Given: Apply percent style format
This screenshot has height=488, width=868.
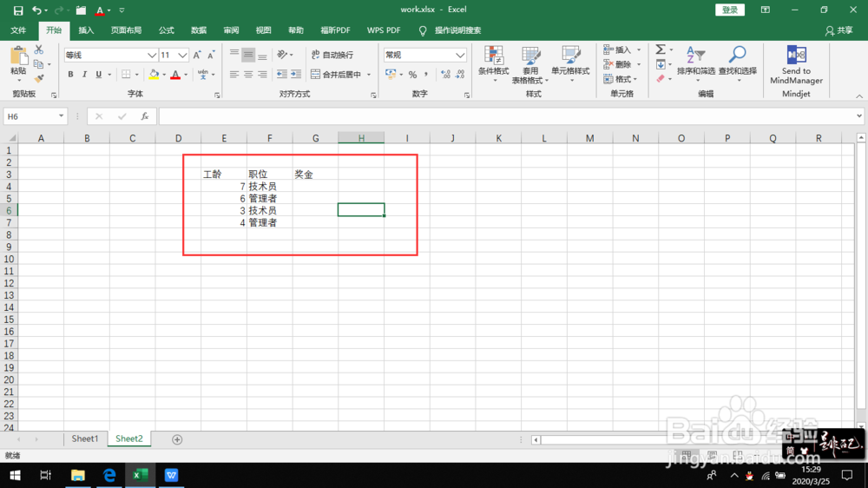Looking at the screenshot, I should coord(412,74).
